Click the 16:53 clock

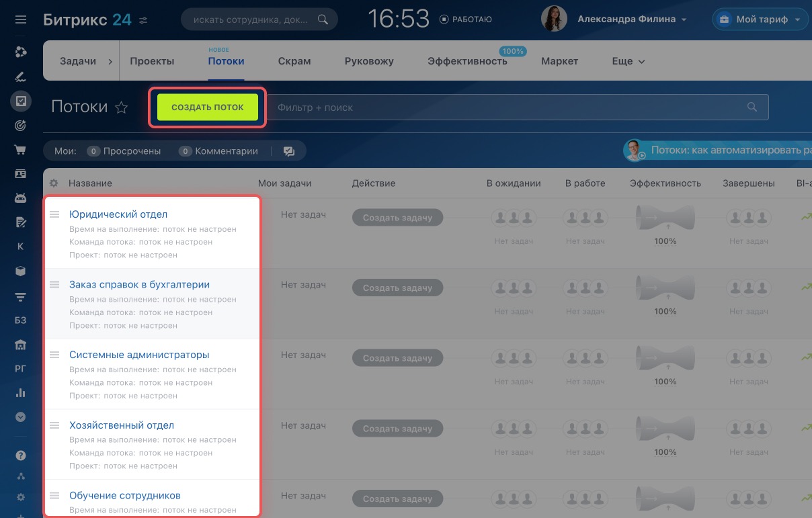coord(399,19)
